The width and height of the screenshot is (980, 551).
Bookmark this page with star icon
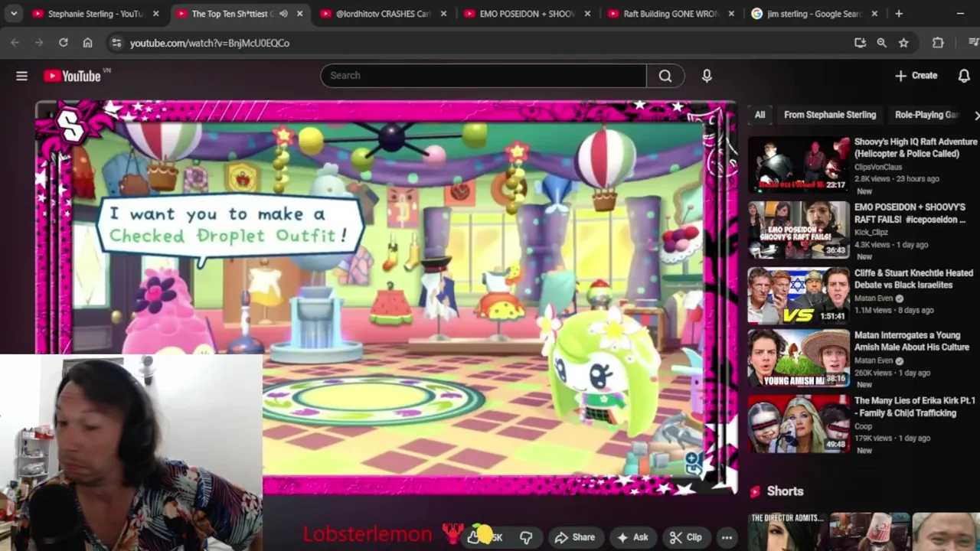click(x=903, y=43)
